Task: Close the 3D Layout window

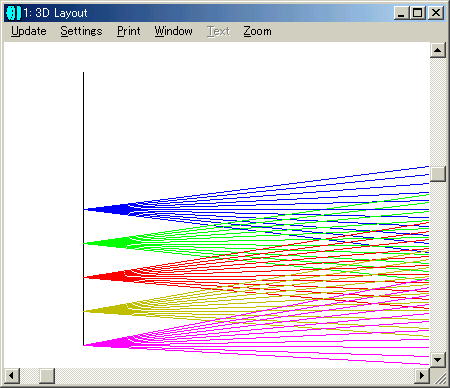Action: point(436,13)
